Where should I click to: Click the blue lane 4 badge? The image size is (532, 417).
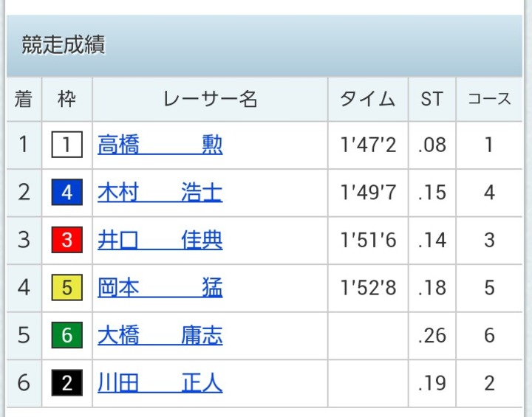66,193
